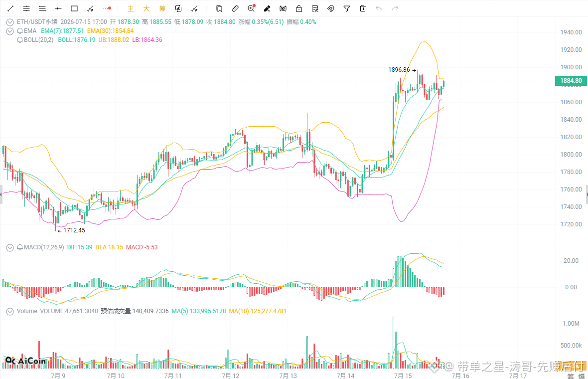Click the MA(10):125,277.4781 volume label
Screen dimensions: 588x379
258,311
